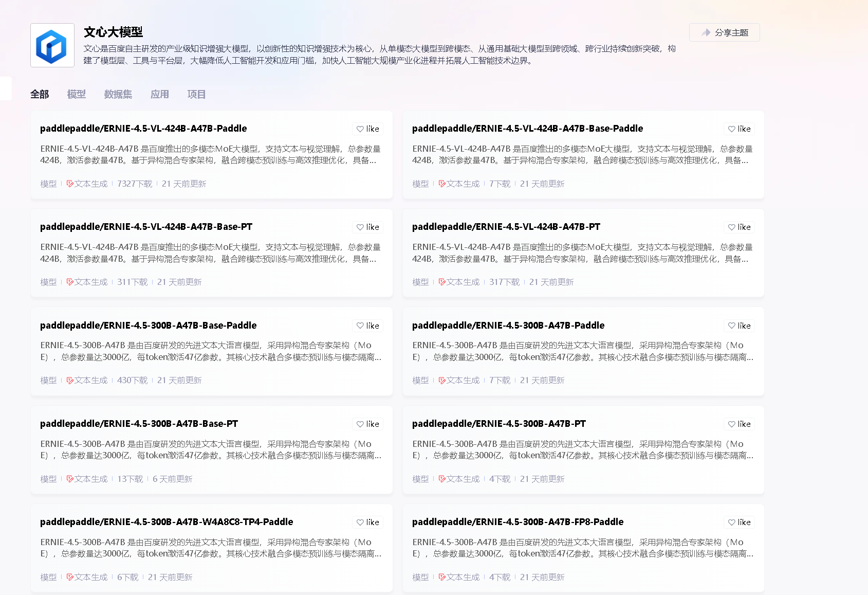Like the ERNIE-4.5-300B-A47B-Paddle model
The height and width of the screenshot is (595, 868).
point(740,326)
